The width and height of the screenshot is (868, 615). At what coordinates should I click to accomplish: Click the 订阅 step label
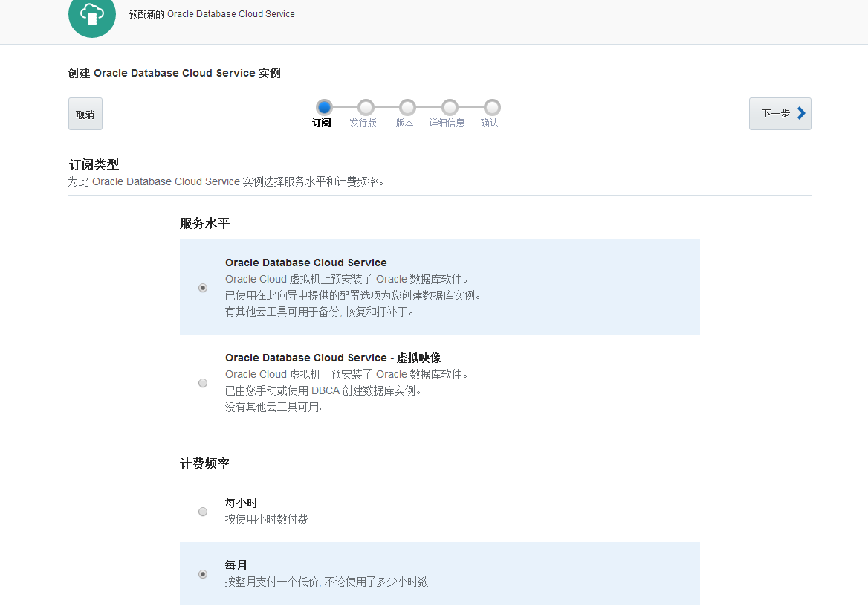point(322,123)
